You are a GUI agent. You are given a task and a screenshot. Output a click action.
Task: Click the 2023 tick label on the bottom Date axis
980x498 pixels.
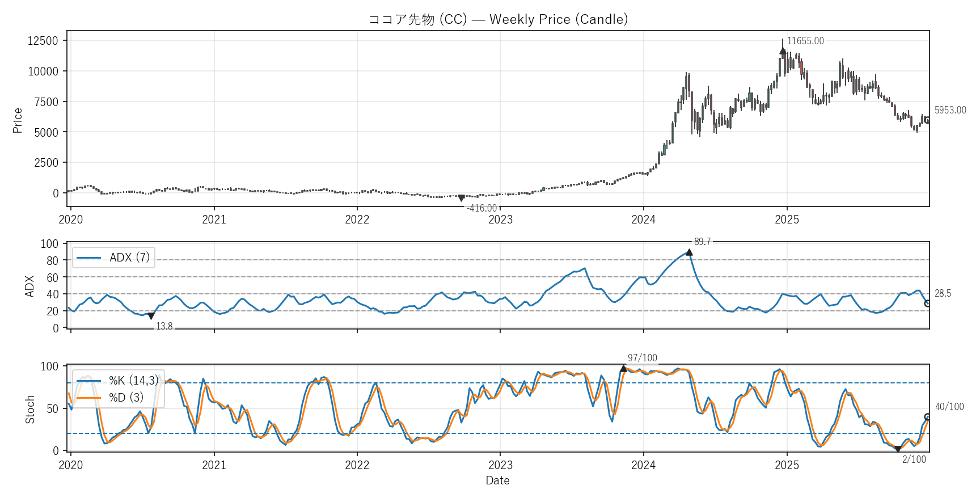[x=500, y=465]
